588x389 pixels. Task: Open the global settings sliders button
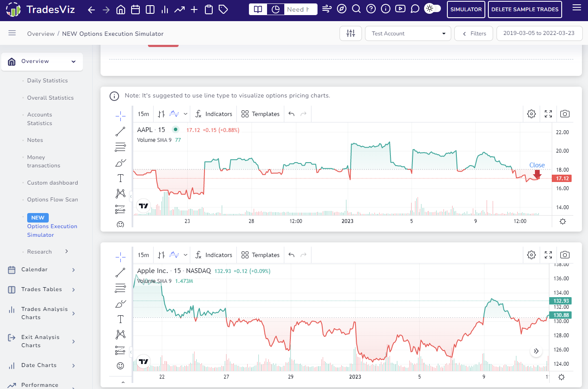pyautogui.click(x=351, y=33)
